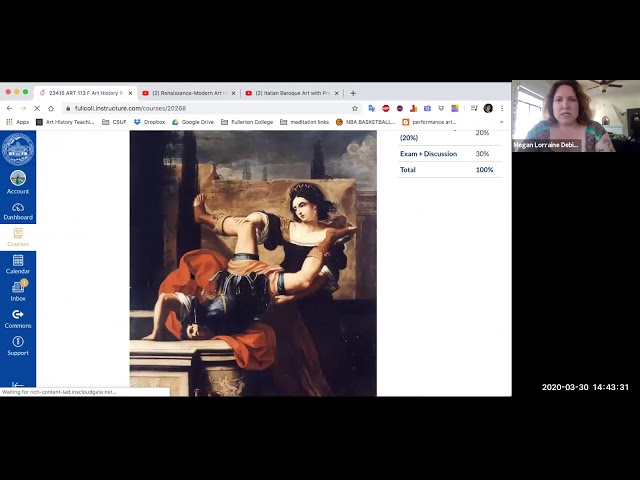Click the red stop-sign adblock extension
This screenshot has height=480, width=640.
386,108
